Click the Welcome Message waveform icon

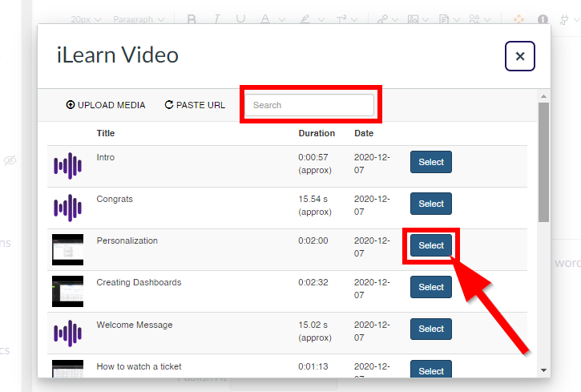(68, 333)
